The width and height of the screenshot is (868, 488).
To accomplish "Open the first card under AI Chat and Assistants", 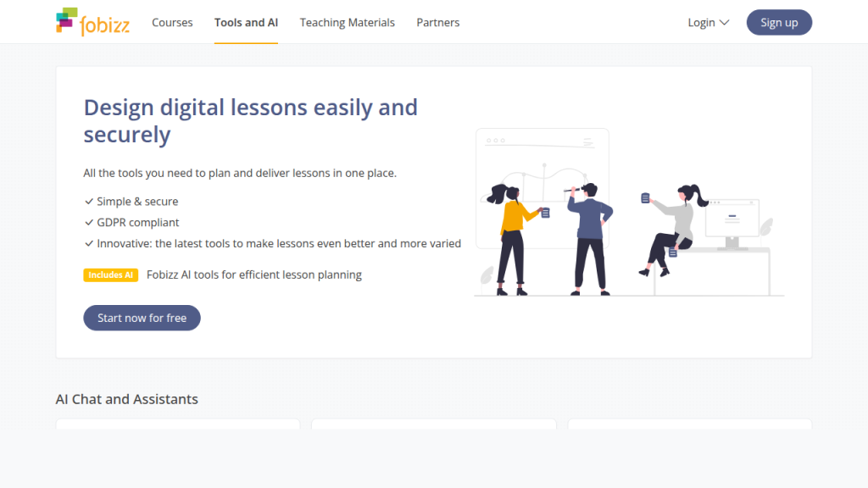I will pos(177,424).
